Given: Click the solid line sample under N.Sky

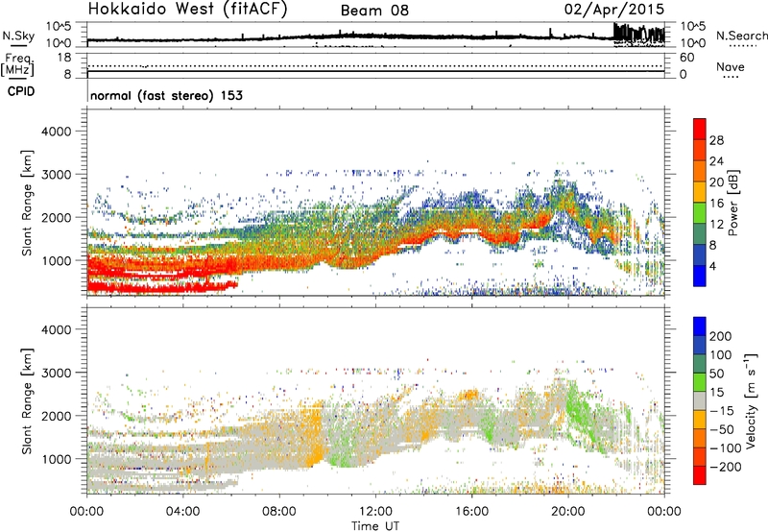Looking at the screenshot, I should (17, 45).
